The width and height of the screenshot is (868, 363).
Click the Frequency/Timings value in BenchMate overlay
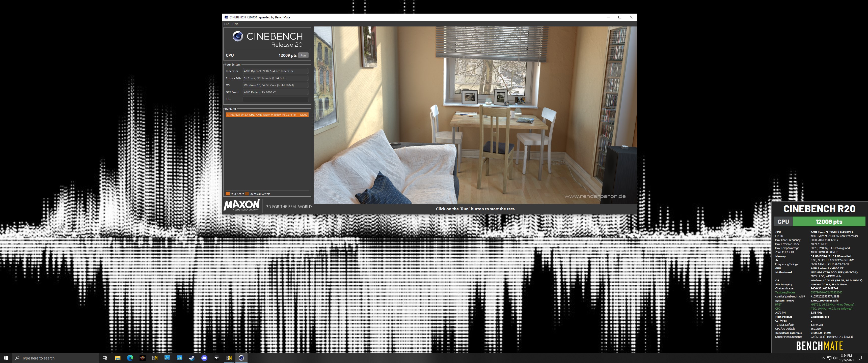830,264
